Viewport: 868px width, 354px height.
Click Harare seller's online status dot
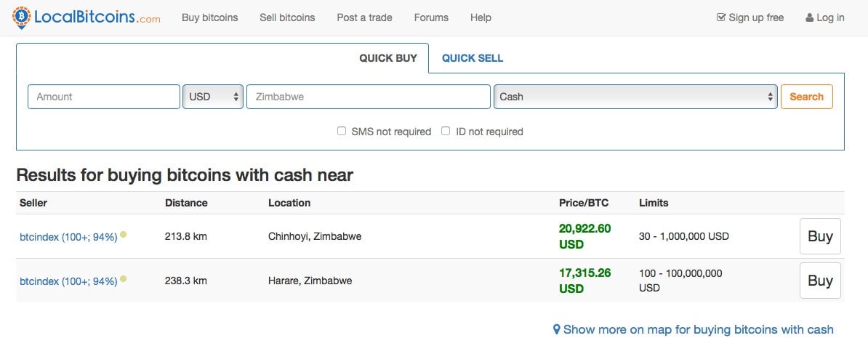click(124, 279)
